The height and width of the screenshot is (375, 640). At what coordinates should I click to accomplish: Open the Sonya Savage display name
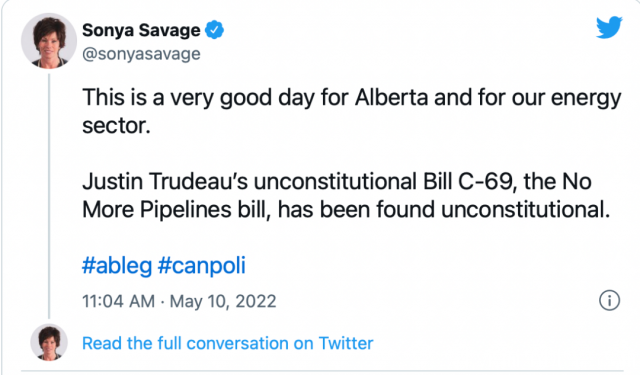(141, 30)
